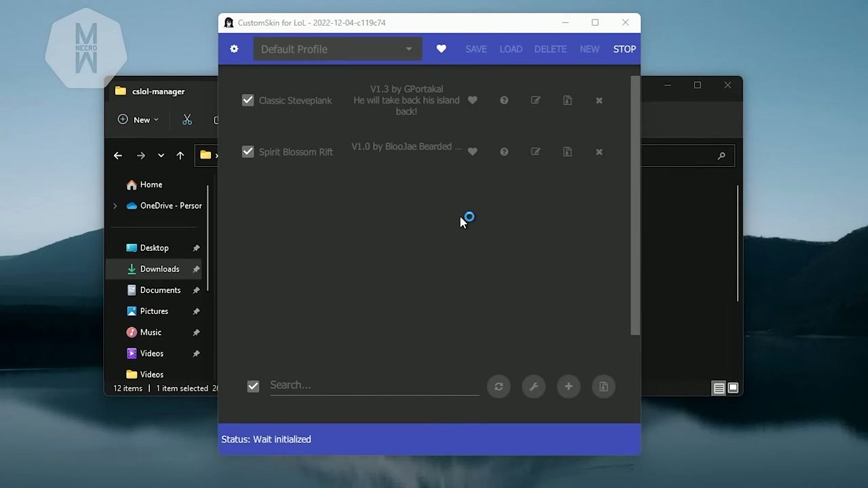The image size is (868, 488).
Task: Click export file icon for Spirit Blossom Rift
Action: click(568, 152)
